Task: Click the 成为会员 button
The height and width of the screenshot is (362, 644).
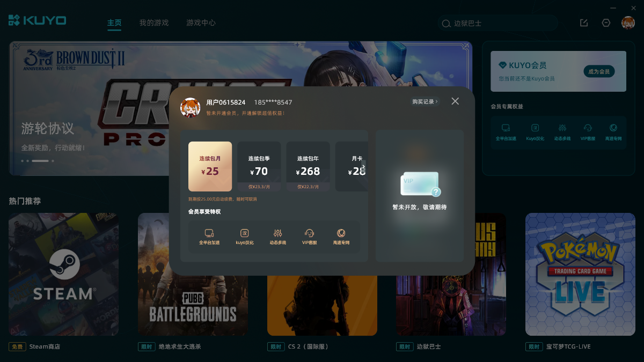Action: point(599,71)
